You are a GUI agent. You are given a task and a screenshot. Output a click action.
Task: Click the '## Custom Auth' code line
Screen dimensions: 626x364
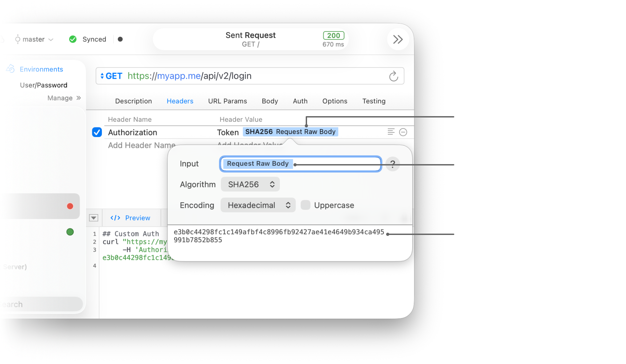point(131,234)
